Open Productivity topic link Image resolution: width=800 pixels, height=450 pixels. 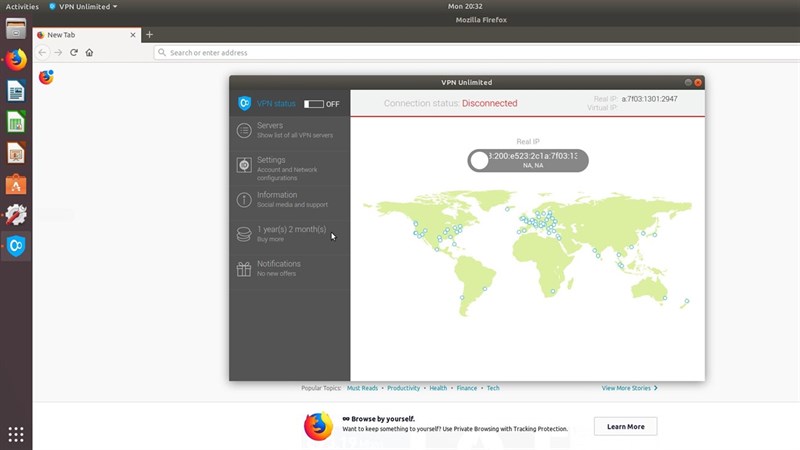click(404, 388)
